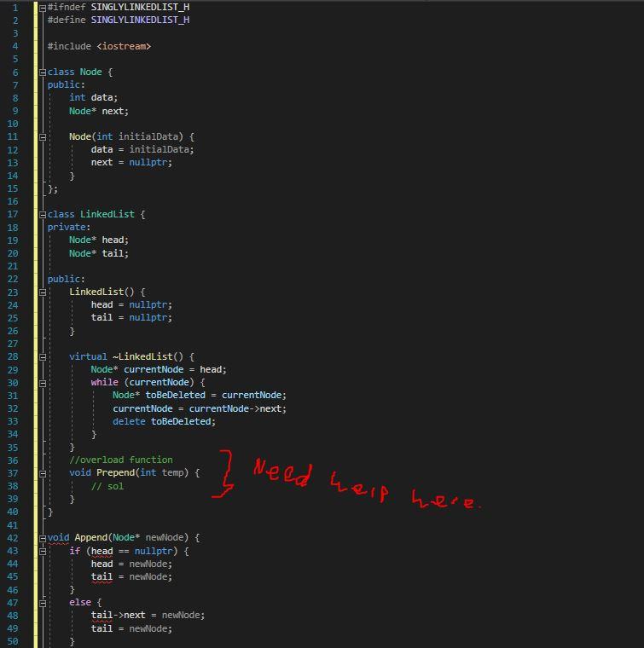Image resolution: width=644 pixels, height=648 pixels.
Task: Click 'data = initialData;' assignment
Action: pos(142,149)
